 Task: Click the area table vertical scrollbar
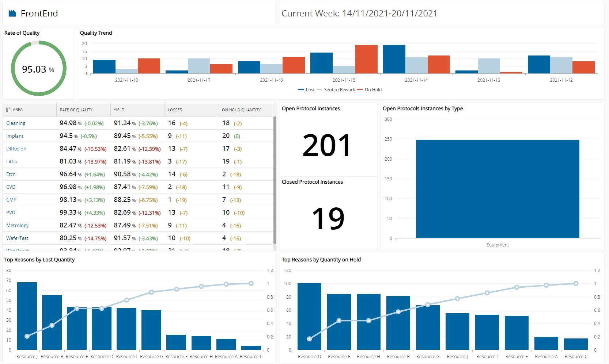click(275, 180)
